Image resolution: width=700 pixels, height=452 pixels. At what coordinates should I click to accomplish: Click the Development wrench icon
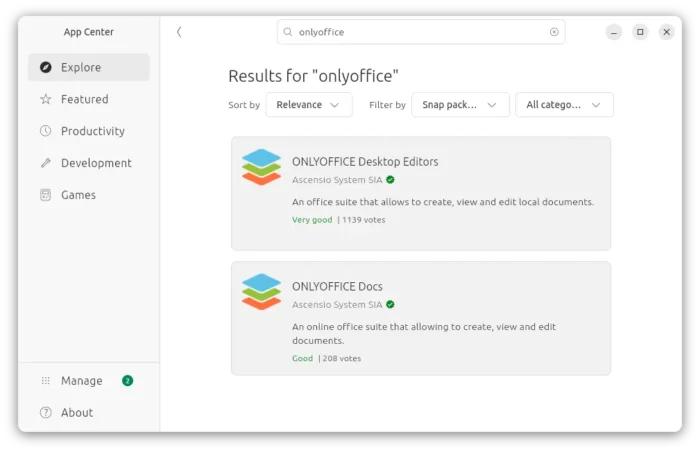point(46,163)
